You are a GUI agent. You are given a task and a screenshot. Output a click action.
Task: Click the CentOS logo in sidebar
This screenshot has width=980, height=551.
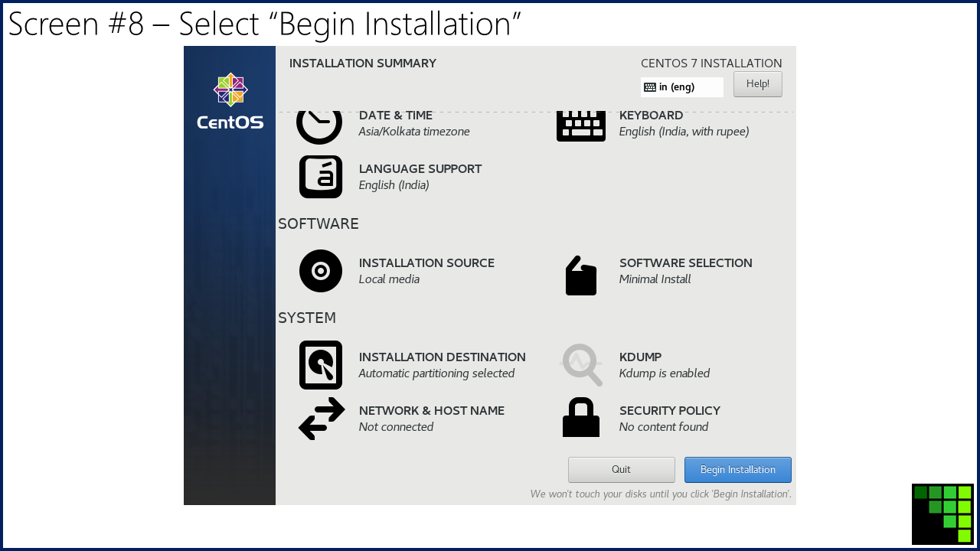[x=230, y=101]
